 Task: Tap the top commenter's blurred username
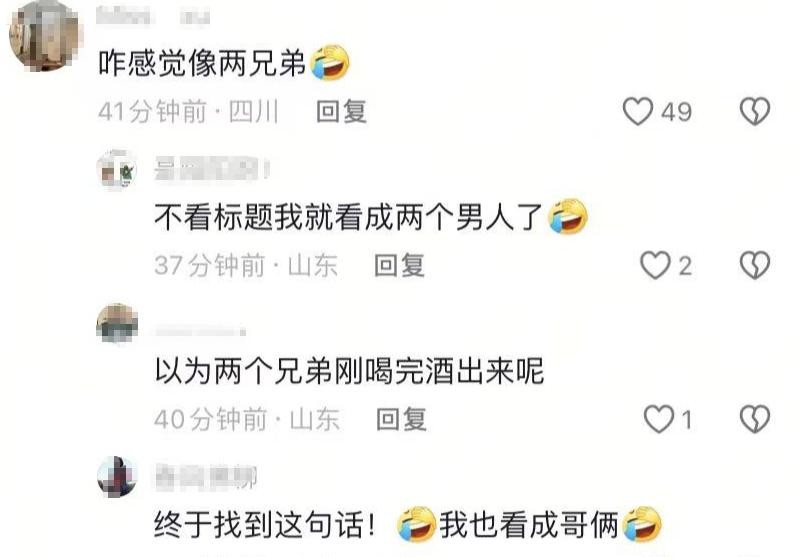(153, 15)
